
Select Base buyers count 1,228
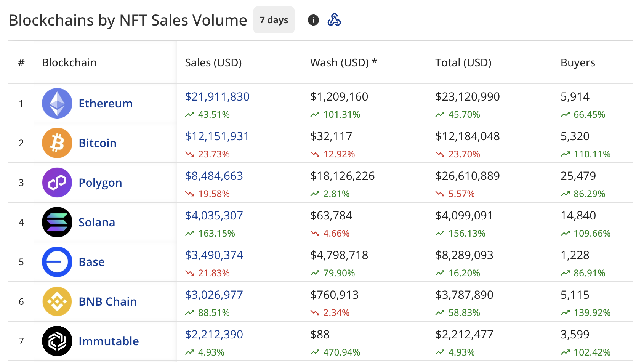point(575,255)
